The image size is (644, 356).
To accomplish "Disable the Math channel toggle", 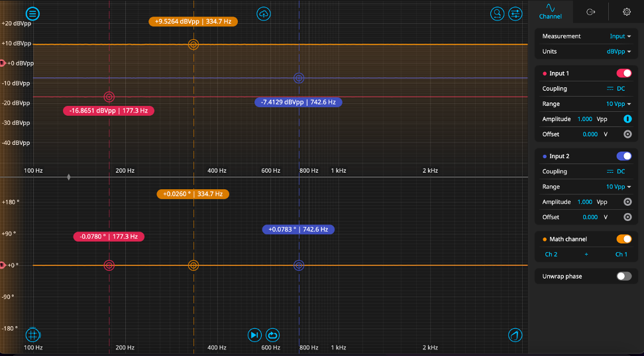I will point(624,239).
